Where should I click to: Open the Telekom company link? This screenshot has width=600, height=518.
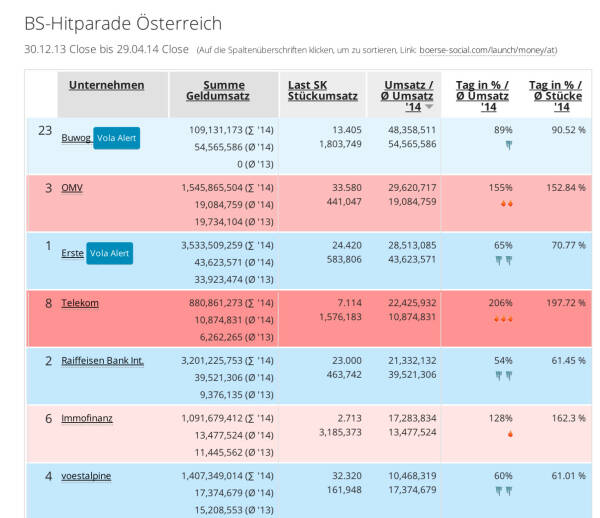click(80, 303)
